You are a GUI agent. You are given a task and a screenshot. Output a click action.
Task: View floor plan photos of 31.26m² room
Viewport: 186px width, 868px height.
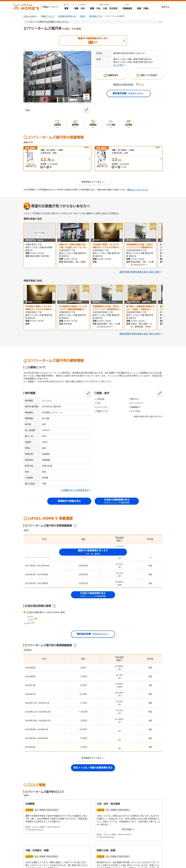(x=31, y=164)
